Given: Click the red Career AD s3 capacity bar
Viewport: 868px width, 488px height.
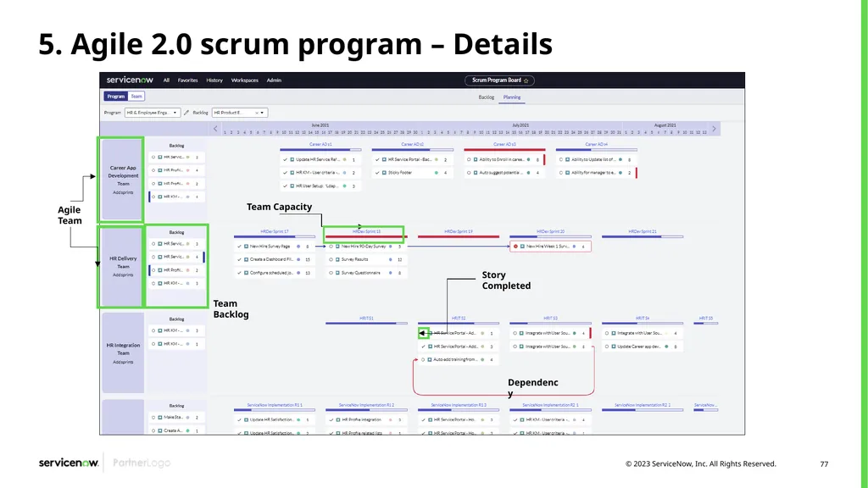Looking at the screenshot, I should pos(504,150).
